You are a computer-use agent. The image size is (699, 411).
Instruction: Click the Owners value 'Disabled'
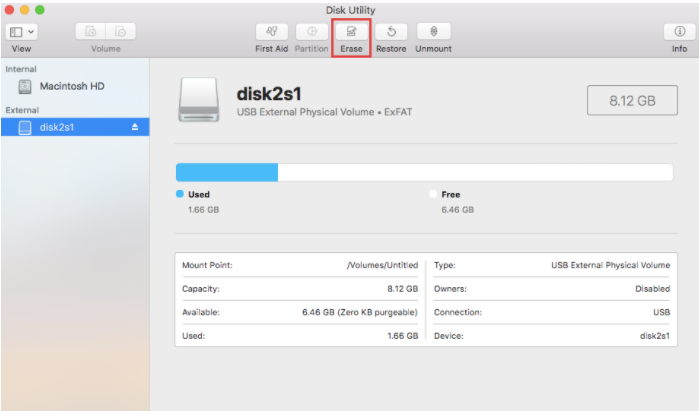653,289
